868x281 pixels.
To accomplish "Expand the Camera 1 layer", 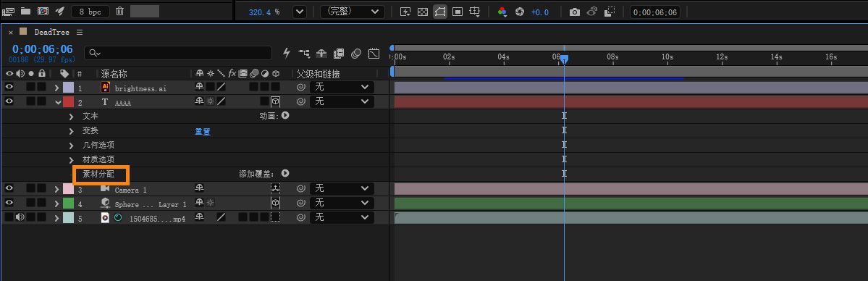I will pyautogui.click(x=56, y=189).
